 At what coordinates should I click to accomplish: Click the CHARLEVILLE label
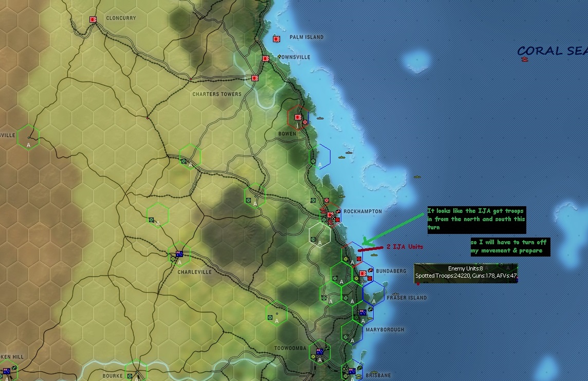click(x=194, y=272)
